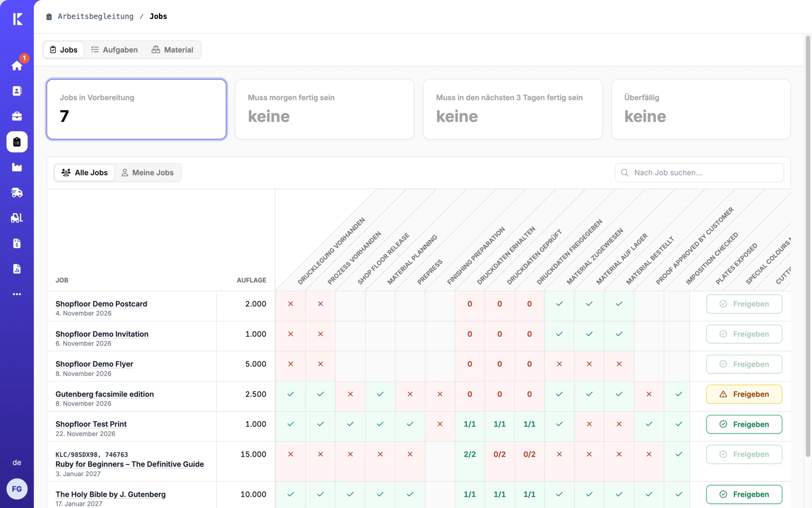Click the forklift warehouse icon in sidebar

click(x=17, y=218)
